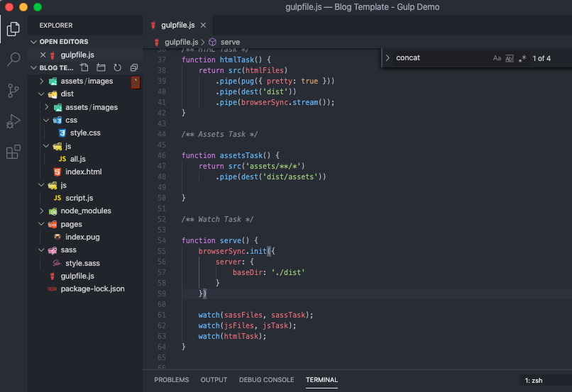Toggle Match Case in find widget
572x392 pixels.
497,58
